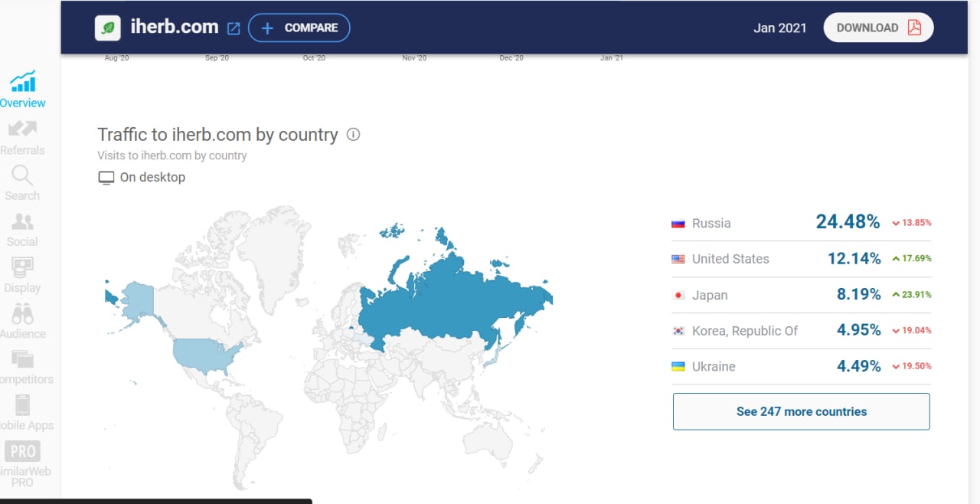Click the Ukraine flag icon
The image size is (980, 504).
[x=678, y=367]
